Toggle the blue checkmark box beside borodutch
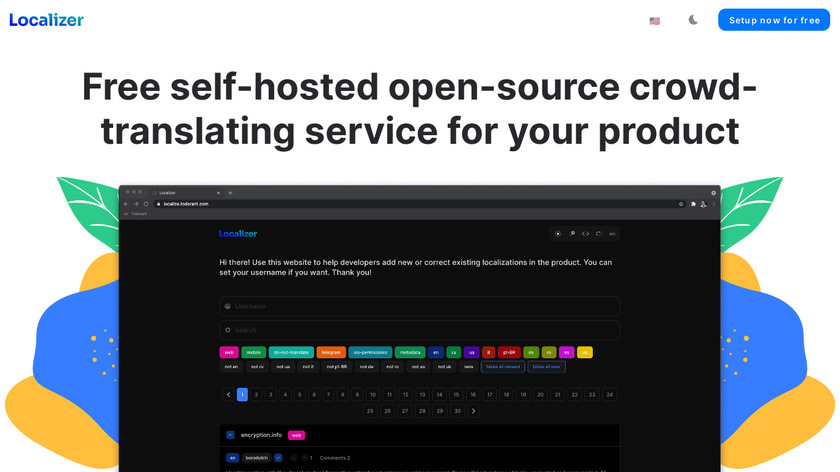The width and height of the screenshot is (840, 472). 278,458
